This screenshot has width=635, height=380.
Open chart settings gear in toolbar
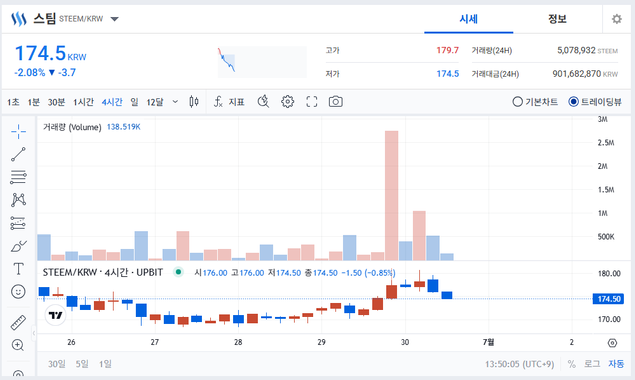(288, 102)
